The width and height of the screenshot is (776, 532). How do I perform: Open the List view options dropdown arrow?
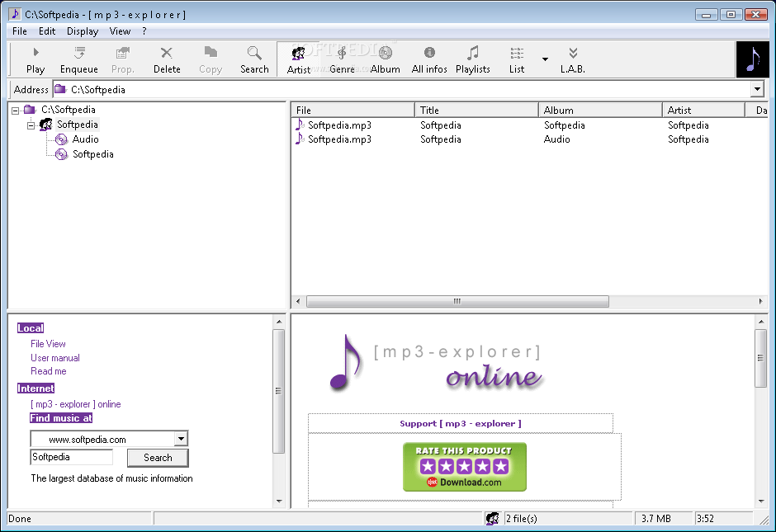pyautogui.click(x=545, y=59)
